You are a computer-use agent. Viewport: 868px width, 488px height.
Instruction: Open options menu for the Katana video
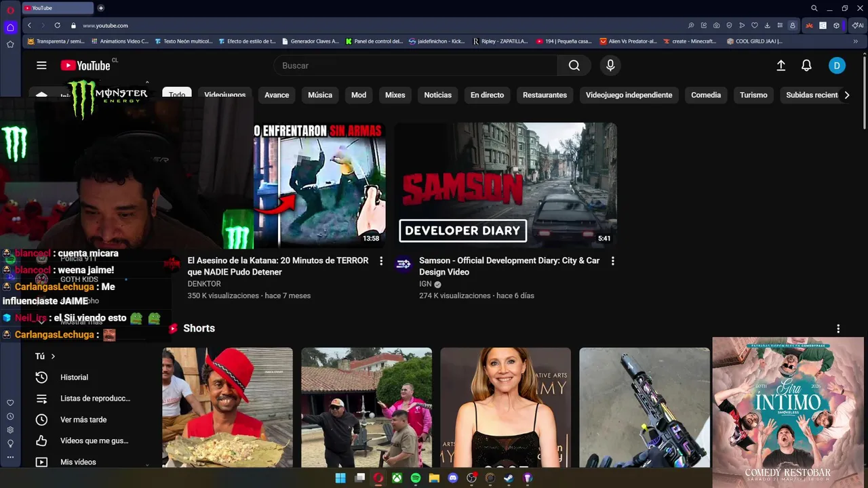tap(381, 261)
